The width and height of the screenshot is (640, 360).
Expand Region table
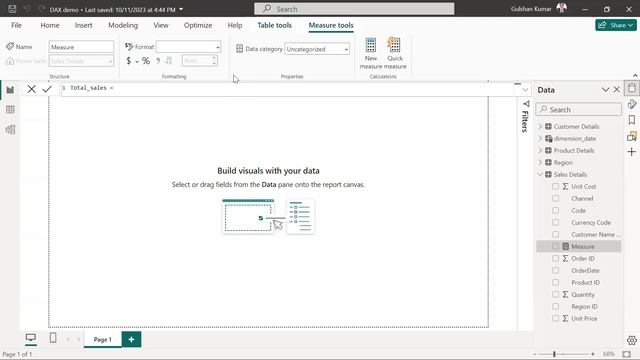[x=540, y=162]
